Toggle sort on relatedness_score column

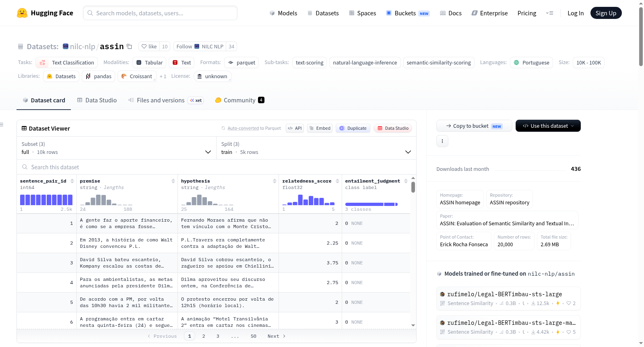337,181
